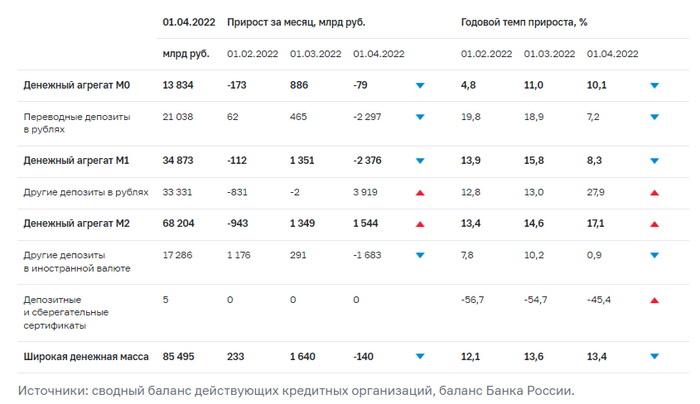Viewport: 700px width, 404px height.
Task: Click the M2 total value 68 204
Action: (x=181, y=224)
